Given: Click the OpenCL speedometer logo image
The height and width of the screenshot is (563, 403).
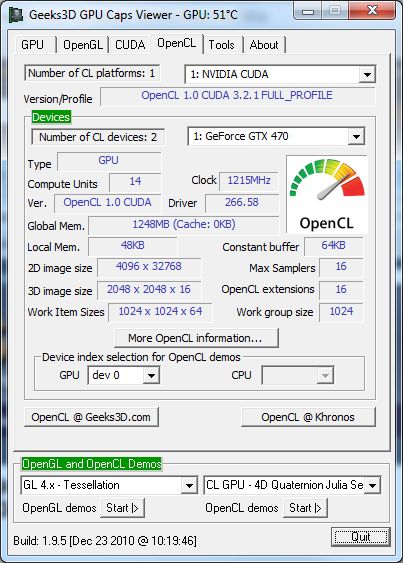Looking at the screenshot, I should click(327, 195).
